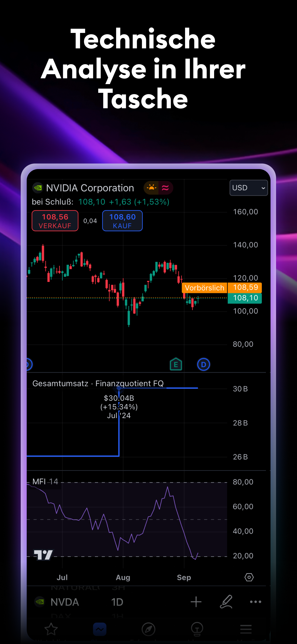Switch to the watchlist star tab
This screenshot has width=297, height=644.
51,629
